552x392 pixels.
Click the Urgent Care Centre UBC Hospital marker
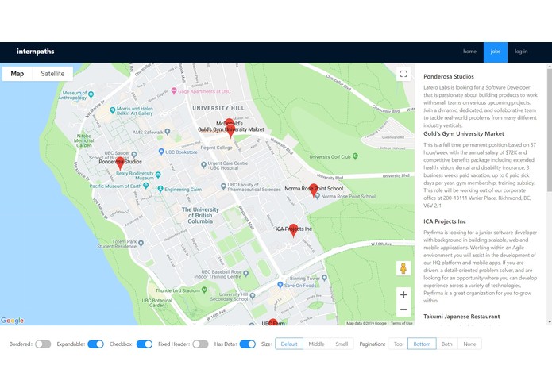click(203, 164)
